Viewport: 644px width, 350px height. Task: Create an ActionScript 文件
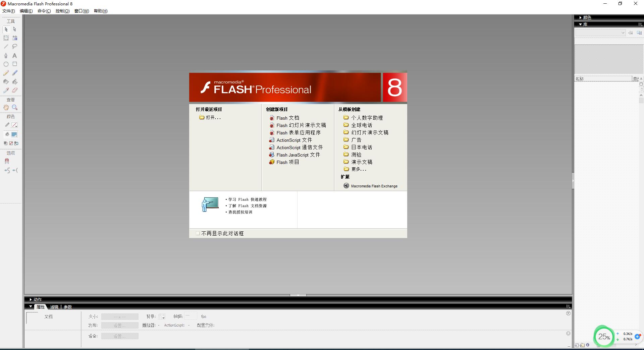point(290,140)
